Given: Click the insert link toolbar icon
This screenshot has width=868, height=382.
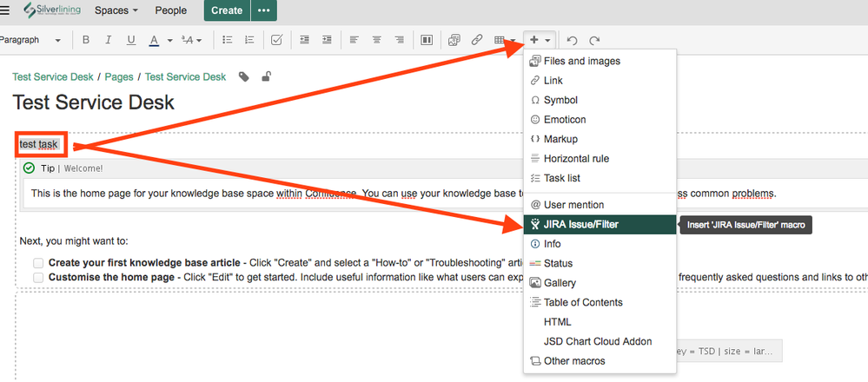Looking at the screenshot, I should 477,40.
